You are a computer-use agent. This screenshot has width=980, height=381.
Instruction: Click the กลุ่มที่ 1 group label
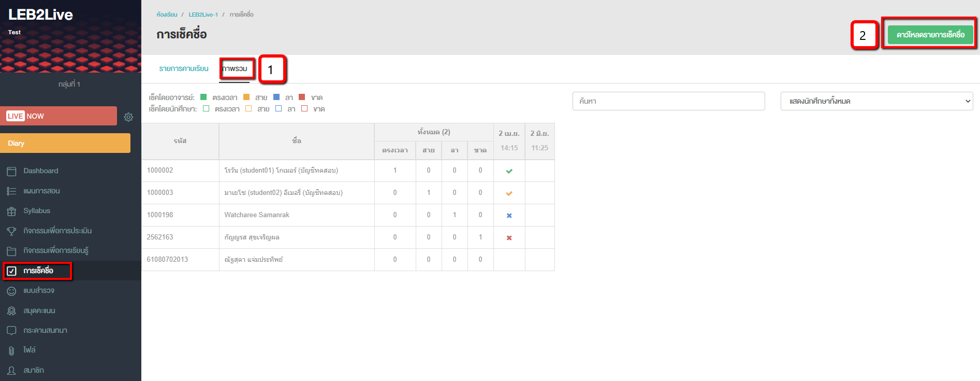tap(69, 84)
